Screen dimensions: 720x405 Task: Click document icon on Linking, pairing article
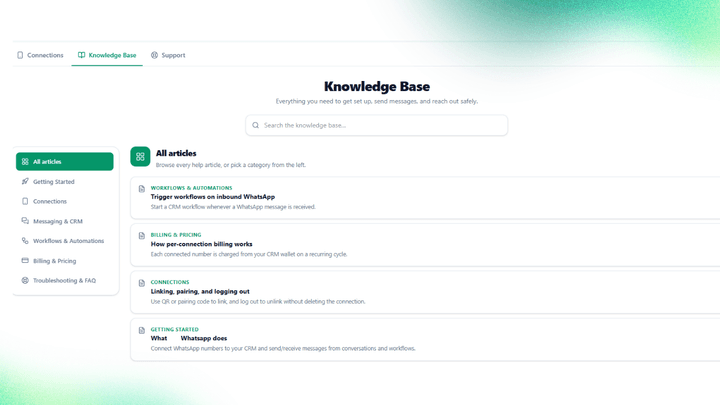point(142,283)
